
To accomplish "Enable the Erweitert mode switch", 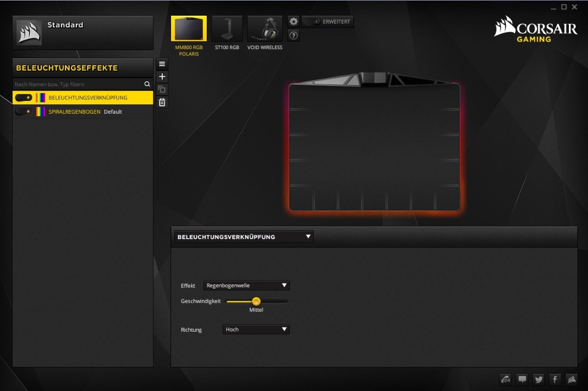I will 312,22.
